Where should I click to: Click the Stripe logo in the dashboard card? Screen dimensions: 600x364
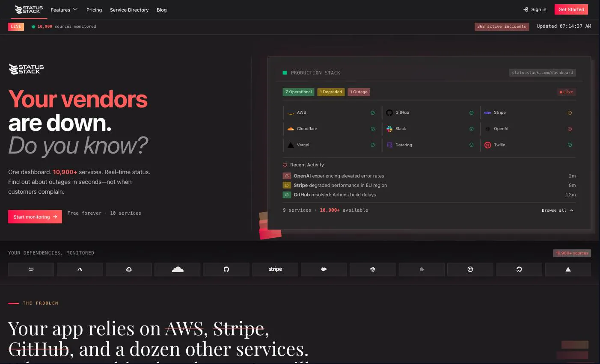[487, 113]
